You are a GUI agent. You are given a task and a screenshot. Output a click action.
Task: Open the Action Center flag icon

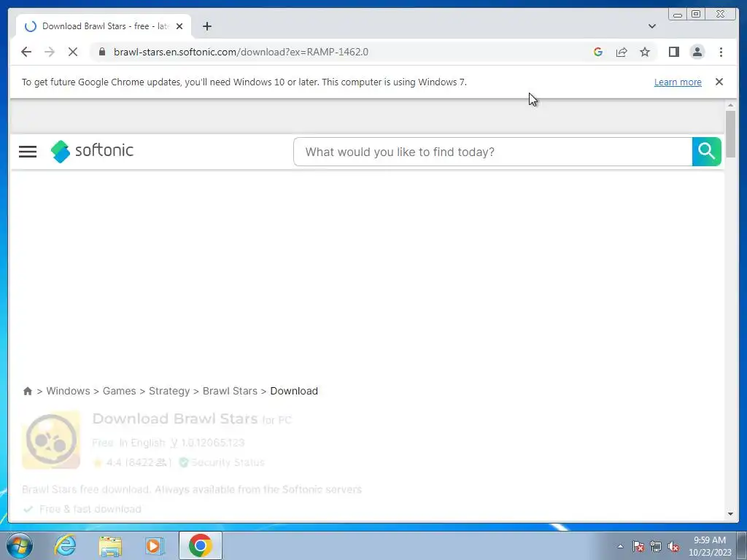coord(638,546)
